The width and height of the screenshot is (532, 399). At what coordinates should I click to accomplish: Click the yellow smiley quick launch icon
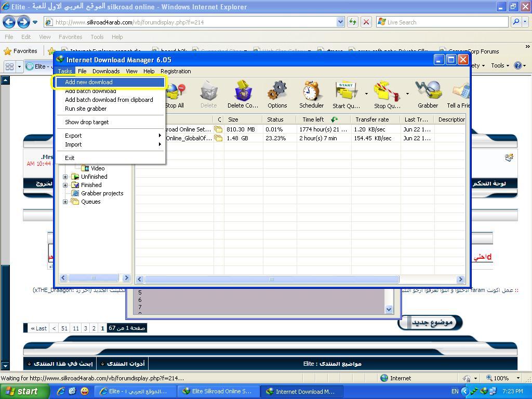[x=84, y=391]
